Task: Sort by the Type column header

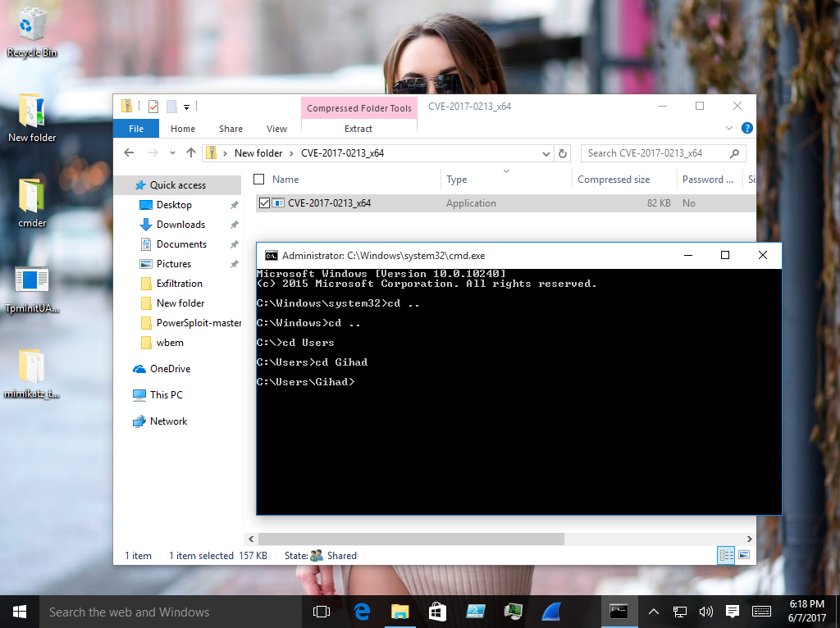Action: pyautogui.click(x=456, y=180)
